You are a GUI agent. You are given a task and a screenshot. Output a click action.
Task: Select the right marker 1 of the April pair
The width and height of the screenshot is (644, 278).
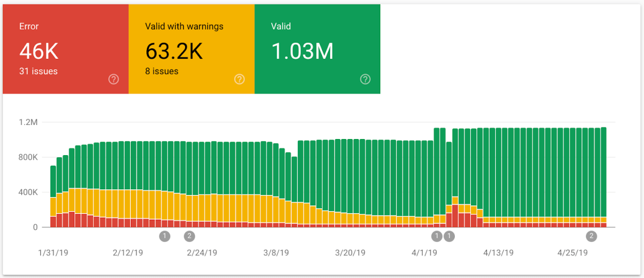coord(449,236)
